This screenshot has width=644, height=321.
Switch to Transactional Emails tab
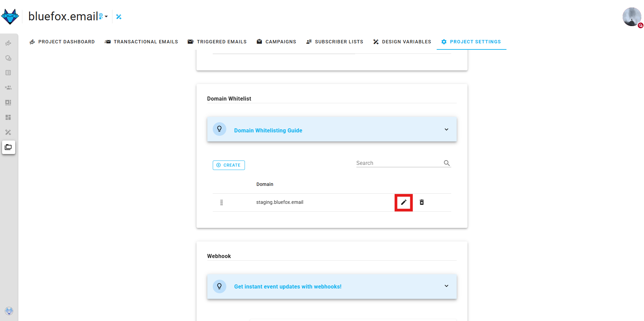pos(141,42)
